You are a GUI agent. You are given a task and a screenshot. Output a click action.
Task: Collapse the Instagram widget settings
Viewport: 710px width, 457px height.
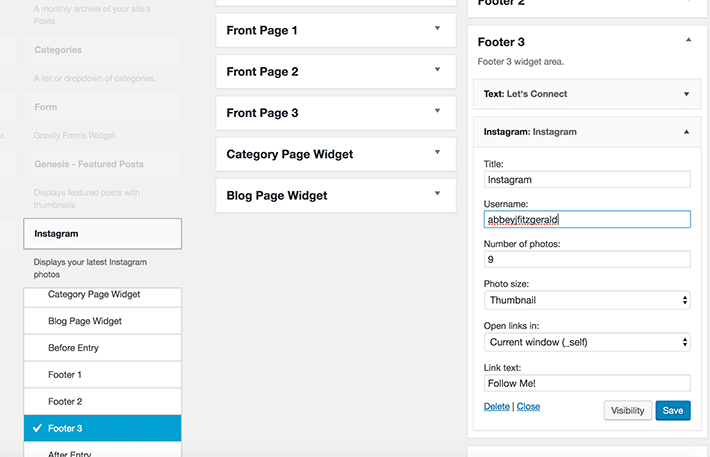click(x=686, y=131)
